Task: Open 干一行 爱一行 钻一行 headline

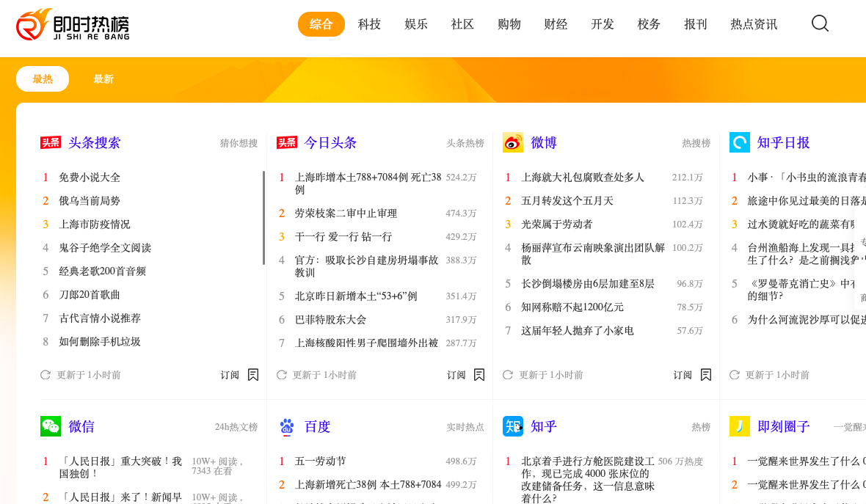Action: [x=343, y=237]
